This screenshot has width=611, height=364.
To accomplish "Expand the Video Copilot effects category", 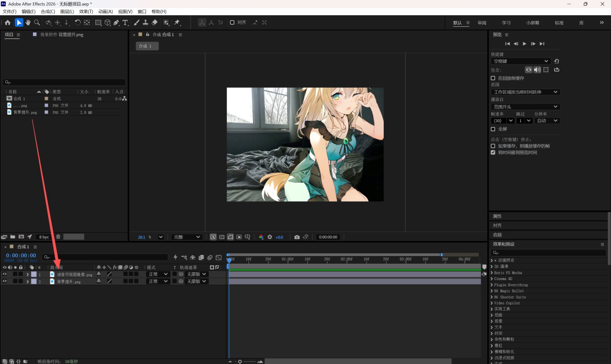I will tap(492, 303).
